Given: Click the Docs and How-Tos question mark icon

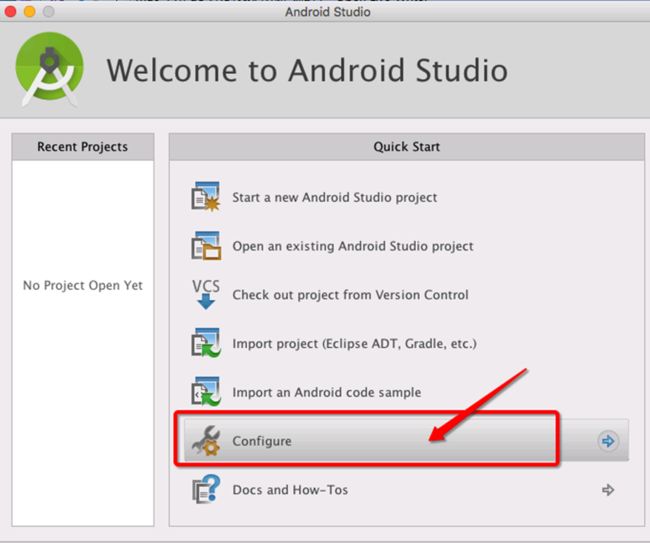Looking at the screenshot, I should click(206, 489).
